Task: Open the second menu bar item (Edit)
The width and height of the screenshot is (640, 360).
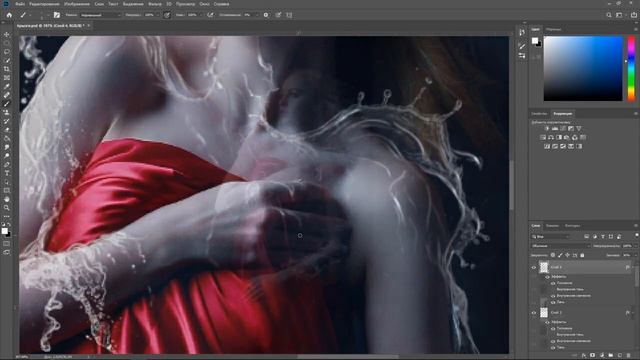Action: click(x=44, y=4)
